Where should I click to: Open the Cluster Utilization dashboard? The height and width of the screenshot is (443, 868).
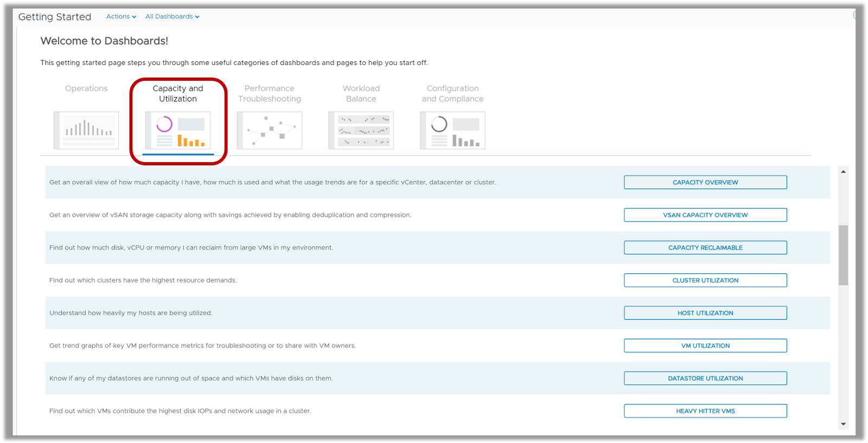coord(705,280)
